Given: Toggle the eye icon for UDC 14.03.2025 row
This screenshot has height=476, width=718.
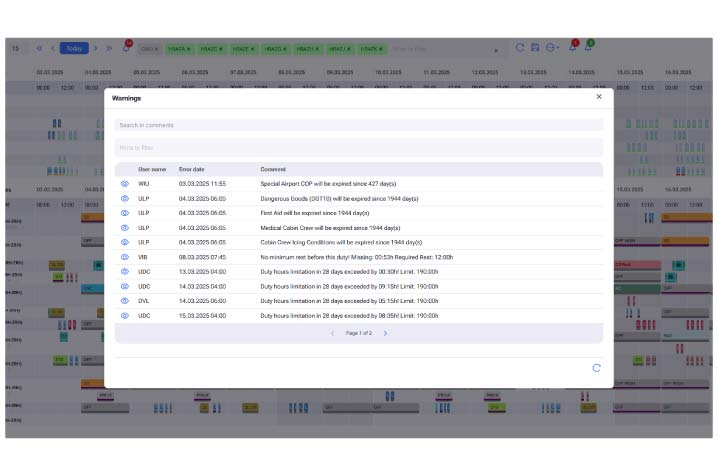Looking at the screenshot, I should point(125,286).
